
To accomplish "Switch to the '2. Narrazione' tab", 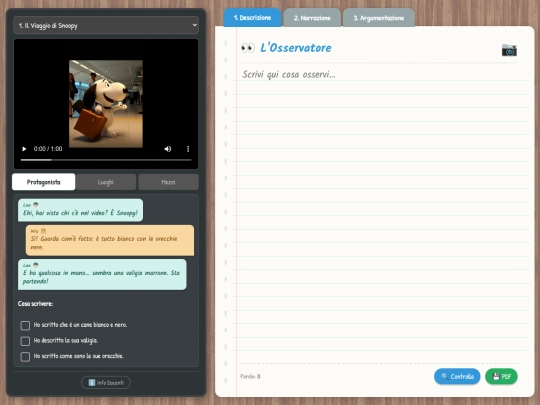I will tap(312, 18).
